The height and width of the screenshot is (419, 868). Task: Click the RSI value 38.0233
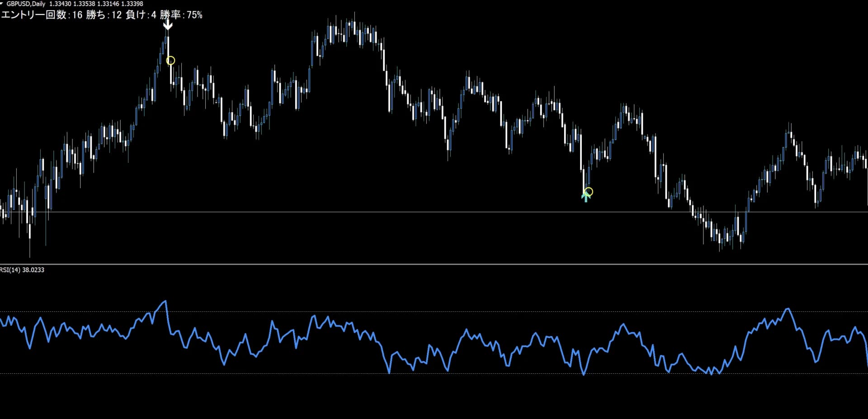tap(33, 270)
